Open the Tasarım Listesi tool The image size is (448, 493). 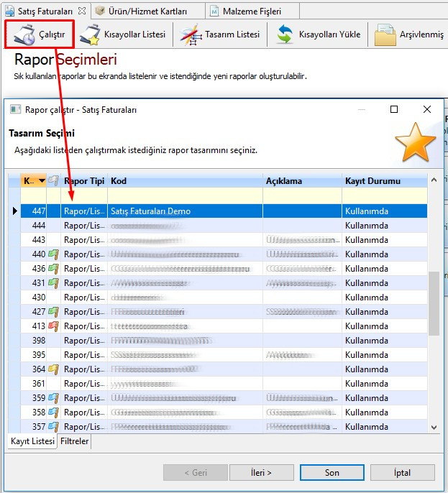pyautogui.click(x=191, y=34)
